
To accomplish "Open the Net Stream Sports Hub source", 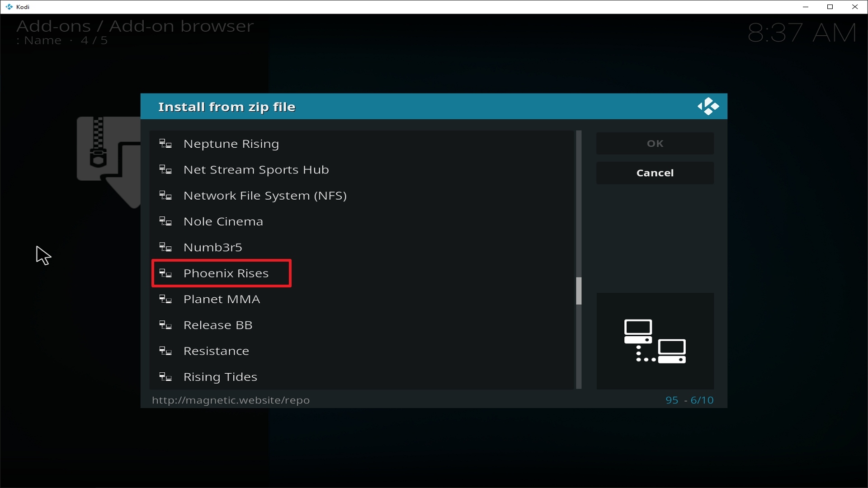I will tap(362, 169).
